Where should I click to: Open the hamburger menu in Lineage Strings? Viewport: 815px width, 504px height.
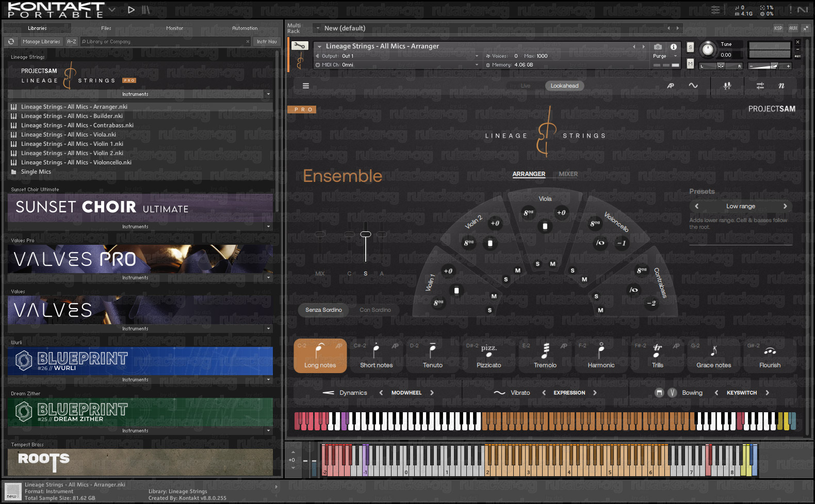(x=306, y=86)
